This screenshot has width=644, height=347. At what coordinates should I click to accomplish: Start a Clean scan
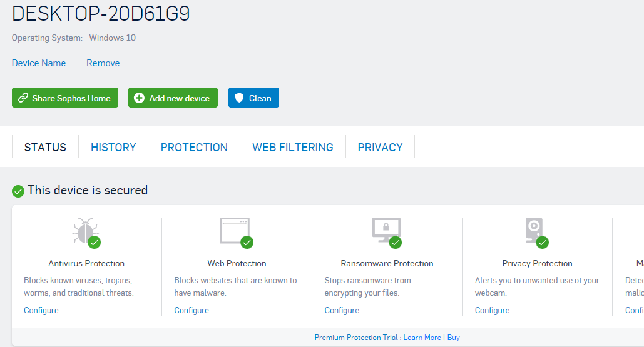[x=253, y=98]
